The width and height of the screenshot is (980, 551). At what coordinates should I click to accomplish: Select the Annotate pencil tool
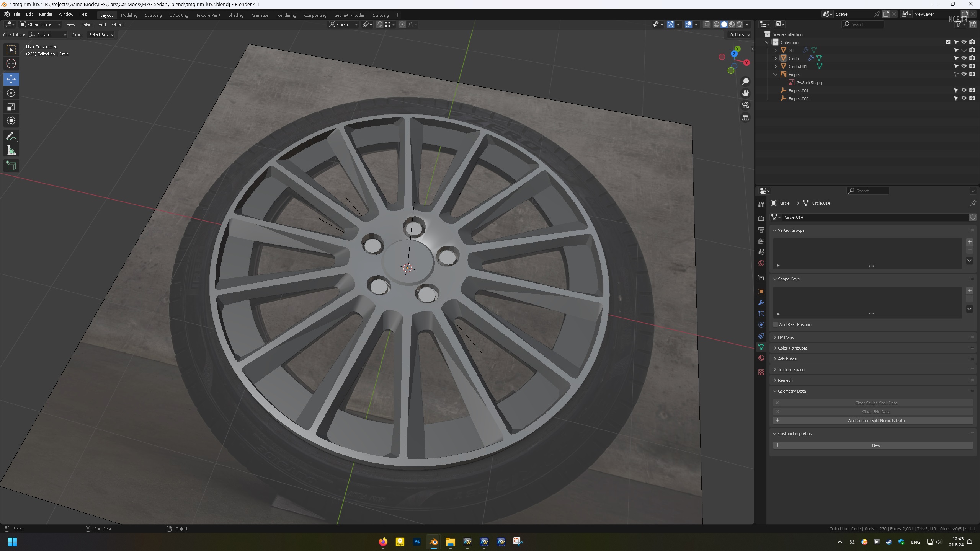[x=11, y=137]
